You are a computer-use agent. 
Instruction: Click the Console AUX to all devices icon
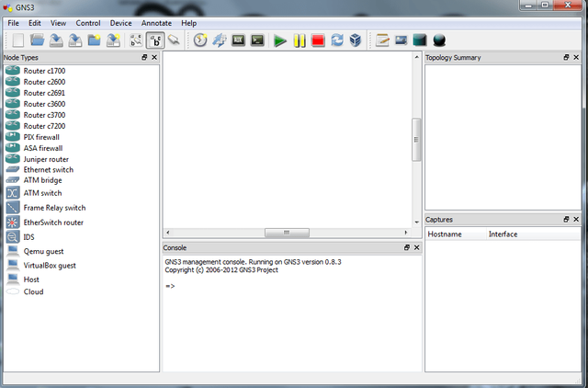click(x=239, y=40)
